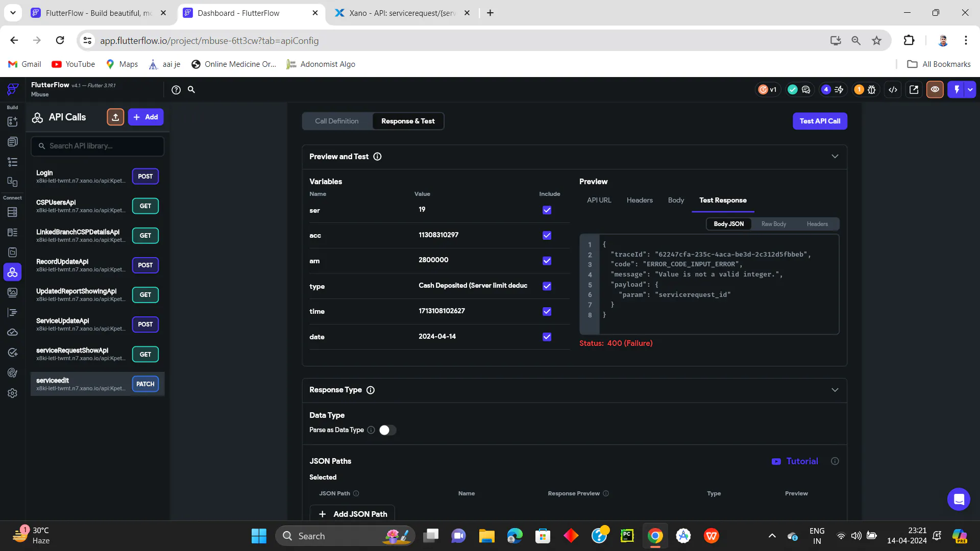Click the preview eye icon in top toolbar
The width and height of the screenshot is (980, 551).
[935, 89]
